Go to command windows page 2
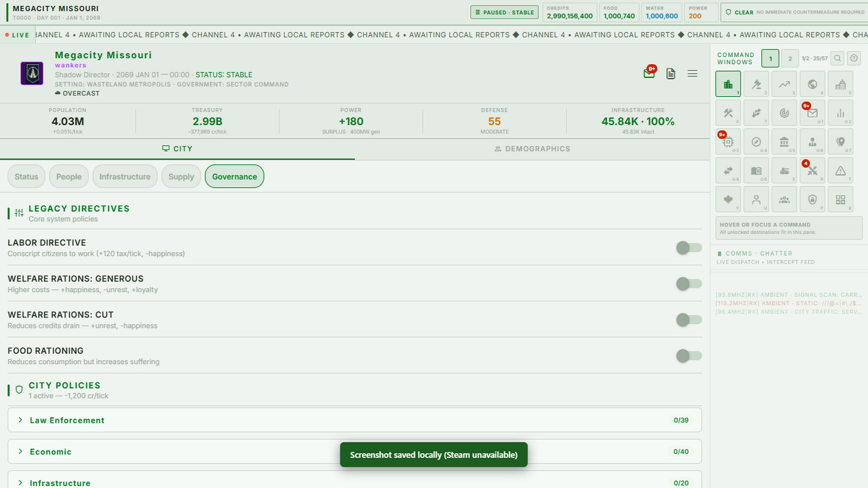The height and width of the screenshot is (488, 868). pyautogui.click(x=790, y=58)
